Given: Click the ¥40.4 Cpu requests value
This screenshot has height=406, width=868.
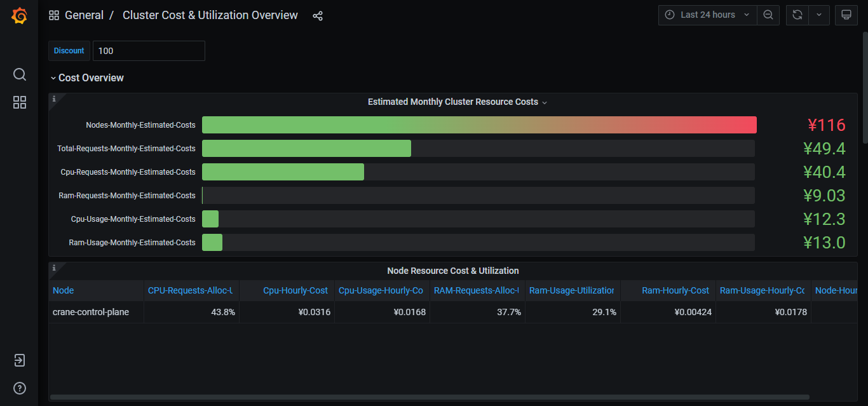Looking at the screenshot, I should point(824,172).
